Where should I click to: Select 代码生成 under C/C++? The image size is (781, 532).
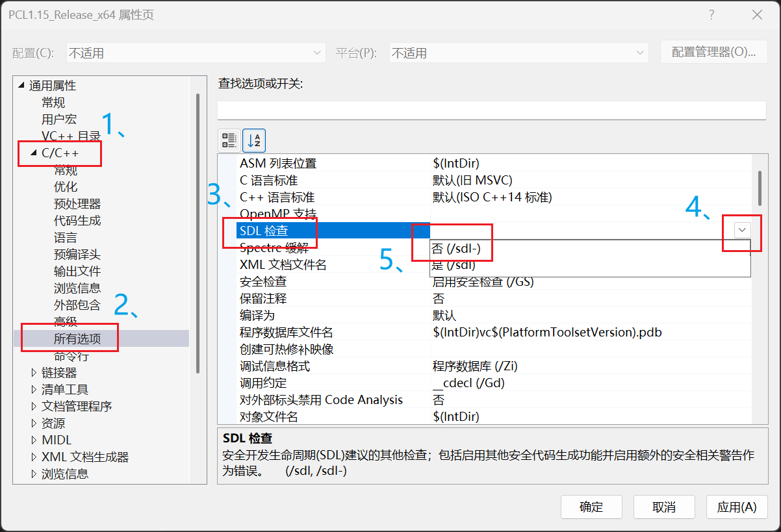coord(77,220)
